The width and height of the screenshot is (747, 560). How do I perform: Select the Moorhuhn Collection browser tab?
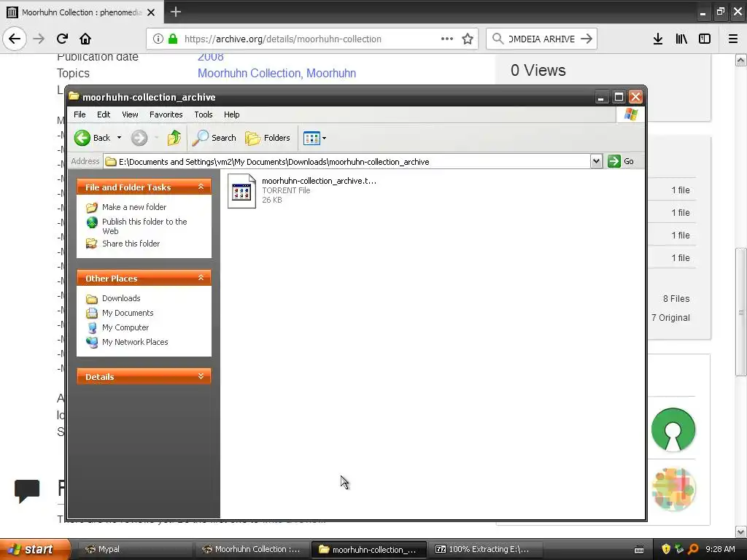tap(82, 12)
